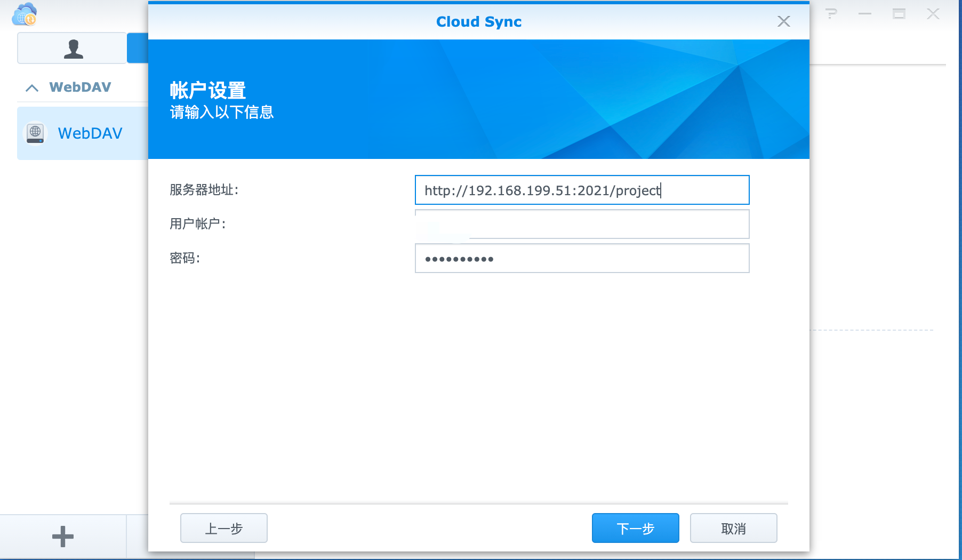This screenshot has height=560, width=962.
Task: Click inside the 密码 password field
Action: click(x=582, y=258)
